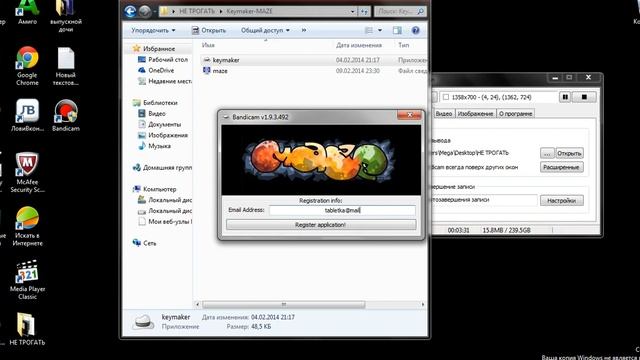Open the ЛовиВконтакте desktop shortcut
The width and height of the screenshot is (640, 360).
point(27,115)
